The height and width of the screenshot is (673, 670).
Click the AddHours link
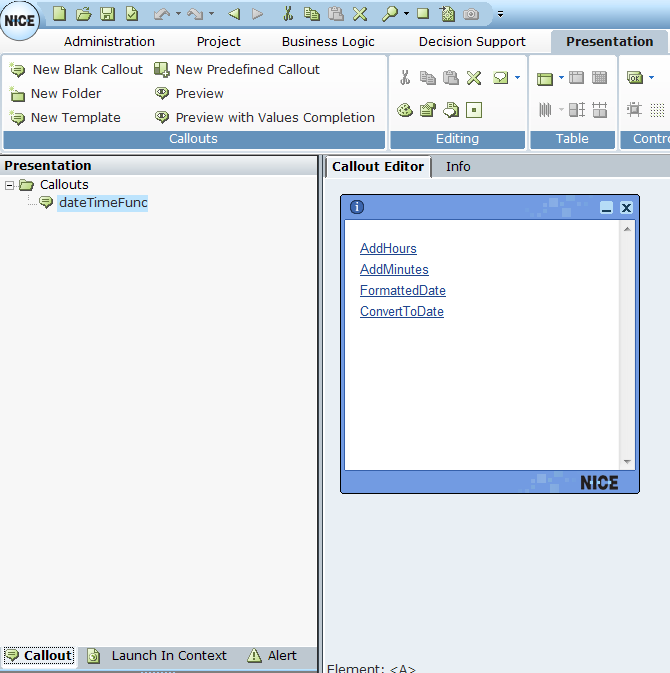tap(388, 249)
